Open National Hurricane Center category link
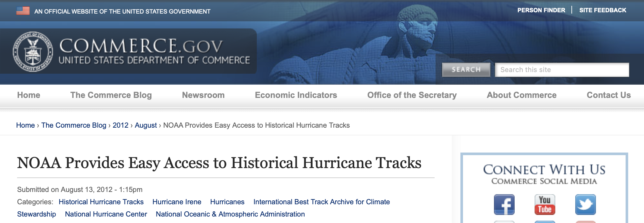The width and height of the screenshot is (644, 223). coord(106,214)
